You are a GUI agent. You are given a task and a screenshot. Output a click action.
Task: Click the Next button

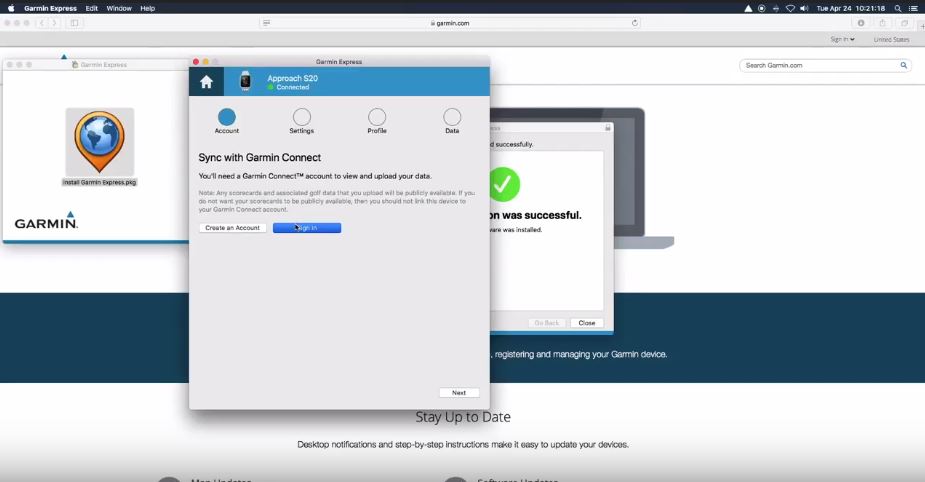pyautogui.click(x=459, y=393)
